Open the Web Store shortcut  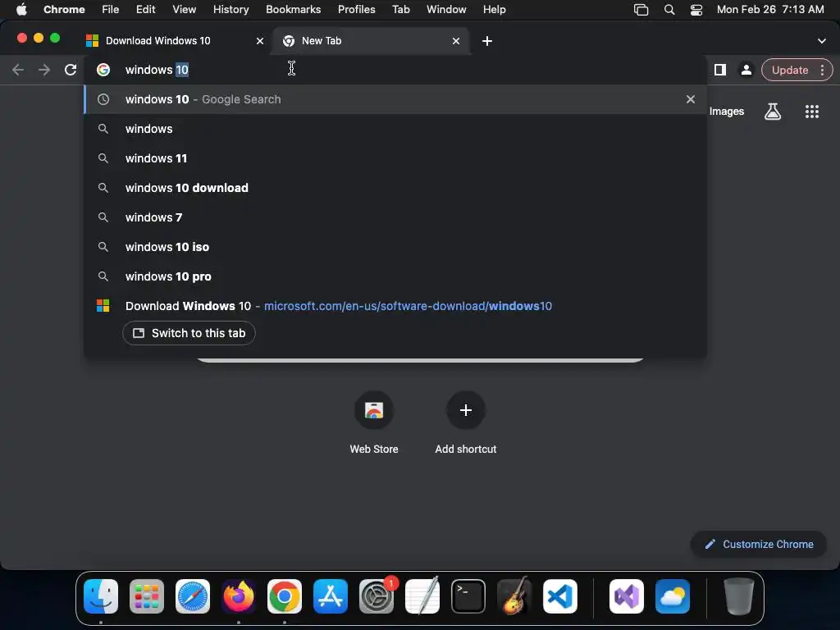pyautogui.click(x=374, y=423)
